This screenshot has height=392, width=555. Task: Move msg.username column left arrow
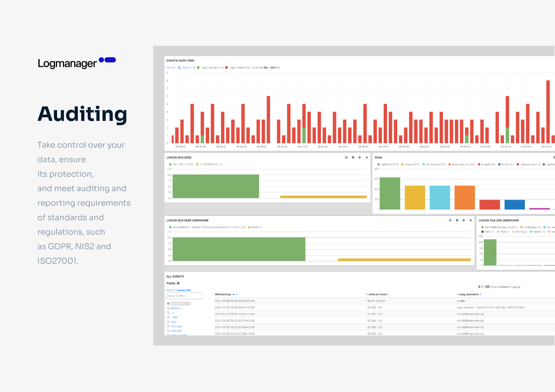coord(458,294)
